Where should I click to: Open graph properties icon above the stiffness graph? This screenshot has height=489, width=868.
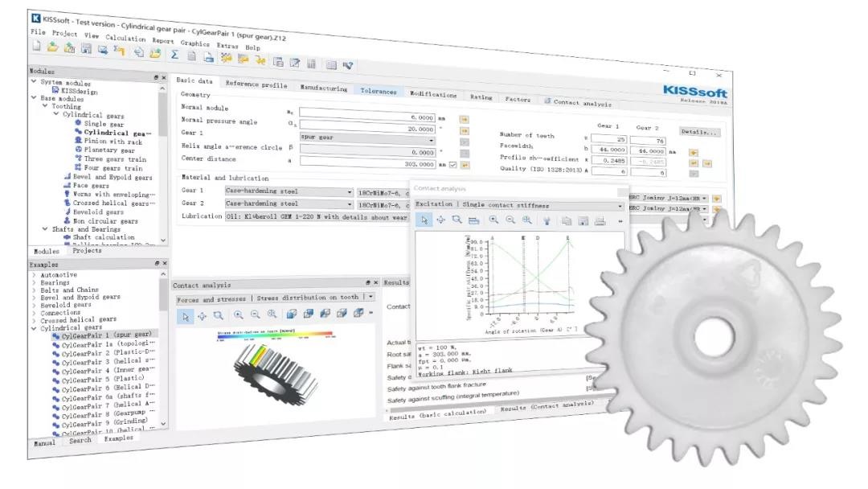tap(547, 221)
